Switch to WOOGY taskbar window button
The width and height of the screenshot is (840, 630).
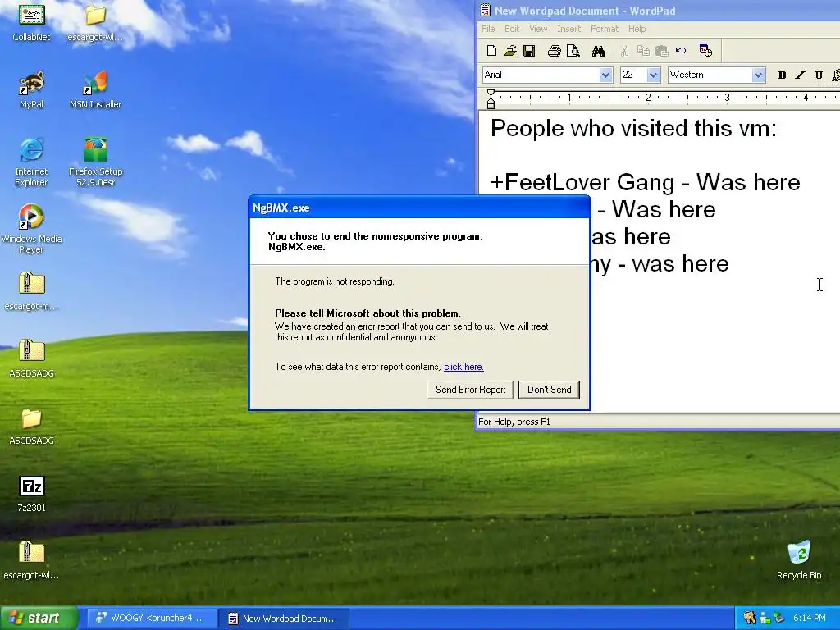(x=151, y=619)
